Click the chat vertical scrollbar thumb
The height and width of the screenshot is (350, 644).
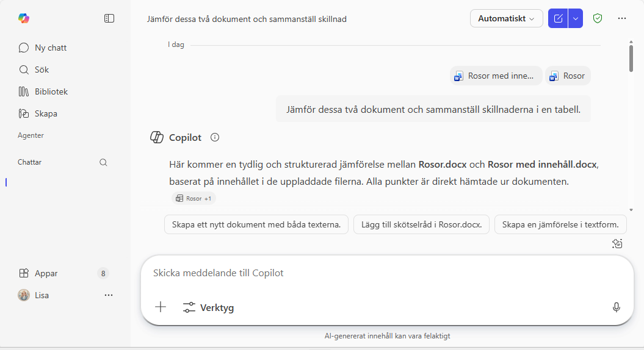click(631, 59)
